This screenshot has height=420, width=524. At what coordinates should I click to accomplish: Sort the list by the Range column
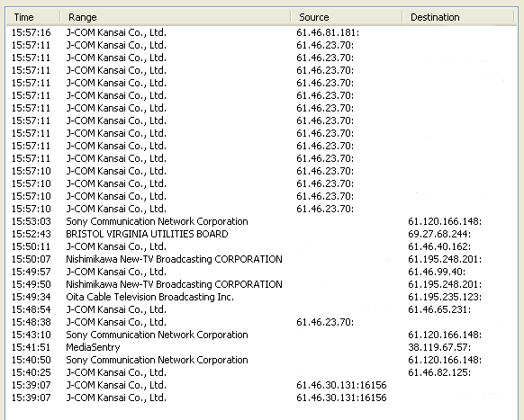point(176,17)
